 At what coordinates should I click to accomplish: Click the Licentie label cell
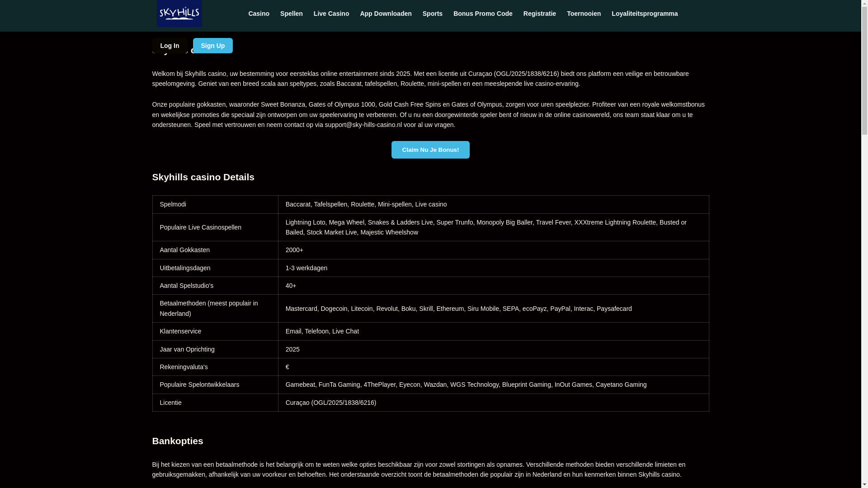pos(215,403)
